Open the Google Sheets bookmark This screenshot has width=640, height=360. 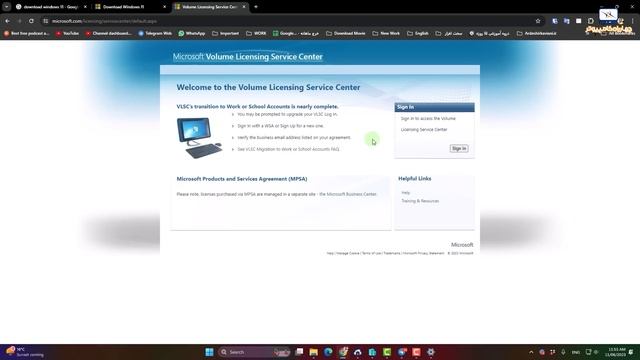pos(296,33)
